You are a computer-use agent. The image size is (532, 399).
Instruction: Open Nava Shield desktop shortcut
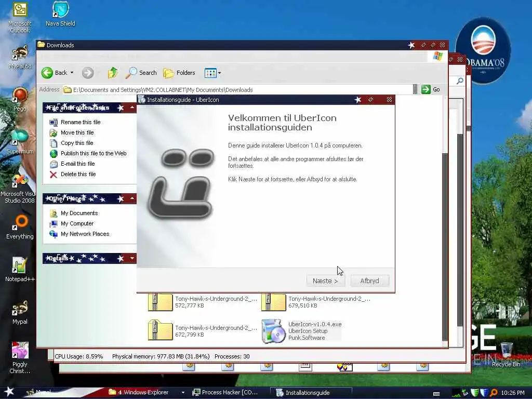click(60, 14)
